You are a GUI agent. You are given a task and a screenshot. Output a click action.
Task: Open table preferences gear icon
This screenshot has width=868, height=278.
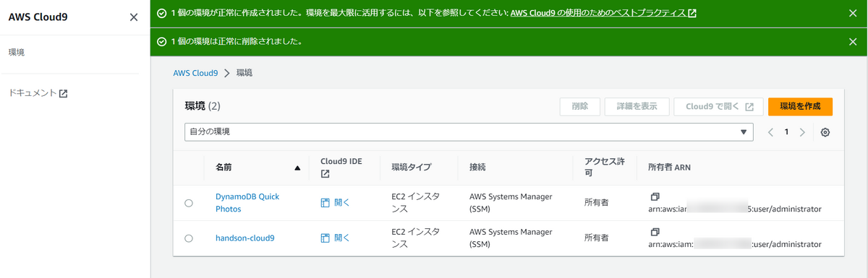pyautogui.click(x=825, y=132)
